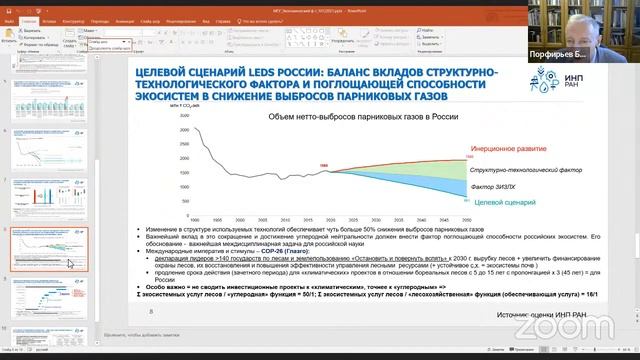Click Find (Найти) in the Editing group
640x360 pixels.
click(x=426, y=30)
